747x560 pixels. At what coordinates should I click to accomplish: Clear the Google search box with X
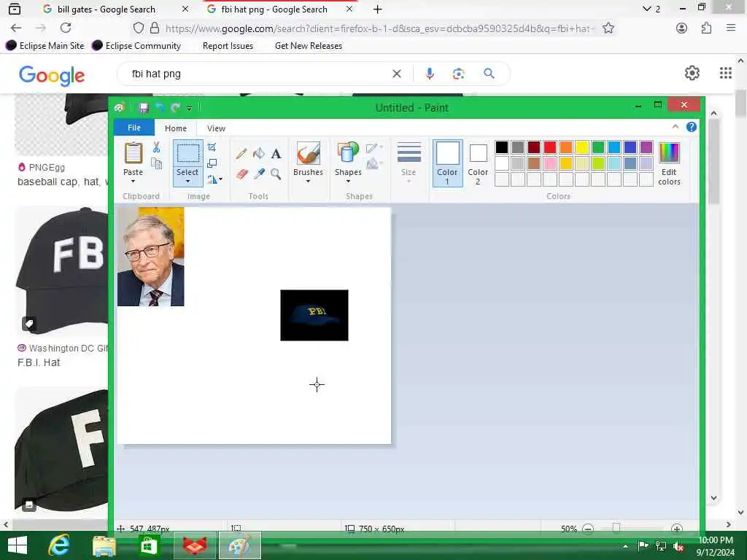click(x=396, y=74)
